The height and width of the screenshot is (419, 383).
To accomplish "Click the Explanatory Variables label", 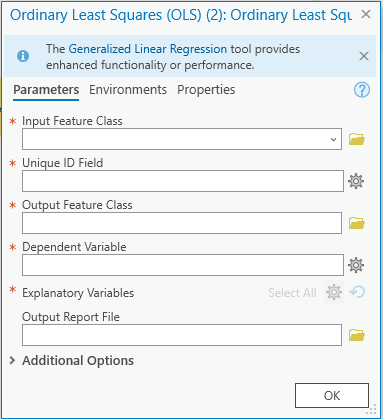I will coord(78,293).
